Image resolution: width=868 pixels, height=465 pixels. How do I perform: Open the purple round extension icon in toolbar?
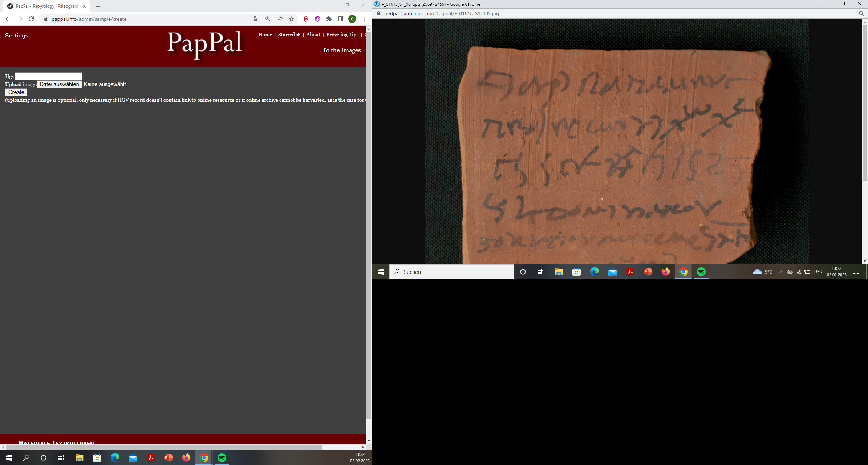tap(317, 19)
